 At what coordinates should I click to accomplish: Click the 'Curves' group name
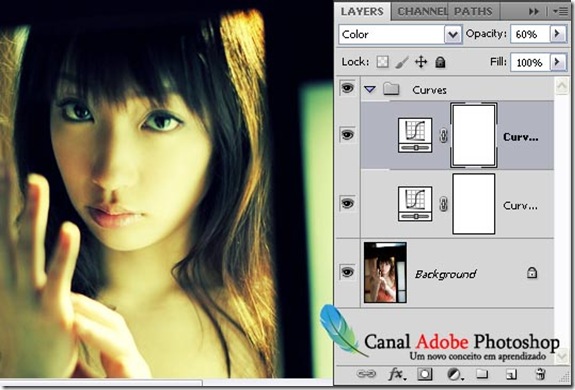click(429, 90)
